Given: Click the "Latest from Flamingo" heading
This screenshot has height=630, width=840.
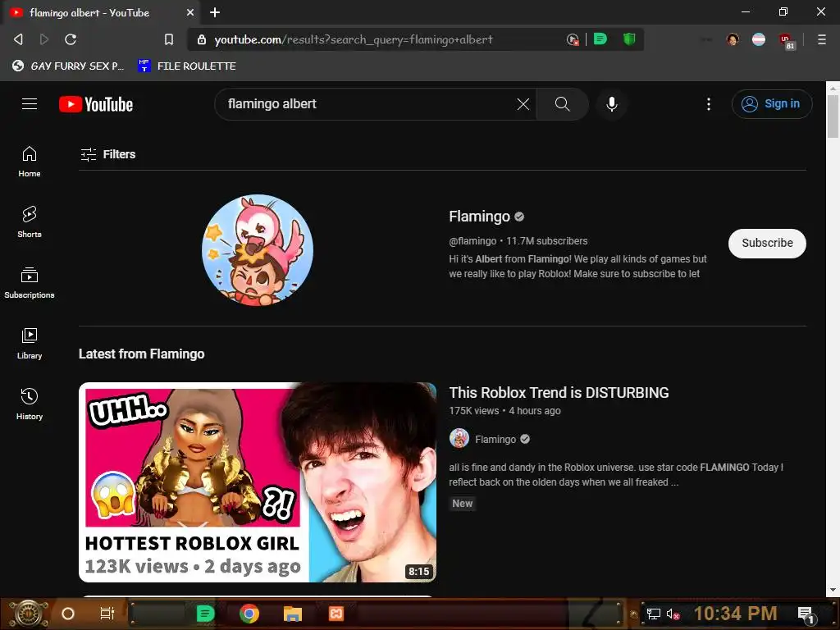Looking at the screenshot, I should pyautogui.click(x=141, y=354).
